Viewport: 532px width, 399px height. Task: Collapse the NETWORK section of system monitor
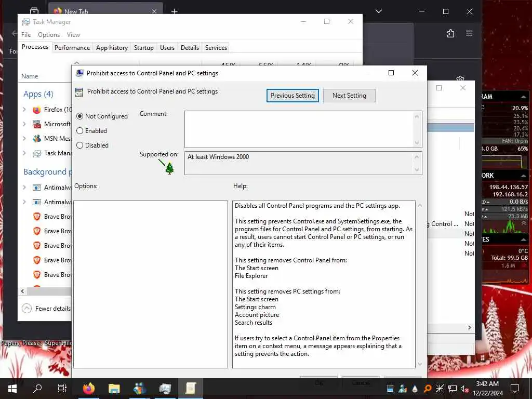pyautogui.click(x=524, y=176)
